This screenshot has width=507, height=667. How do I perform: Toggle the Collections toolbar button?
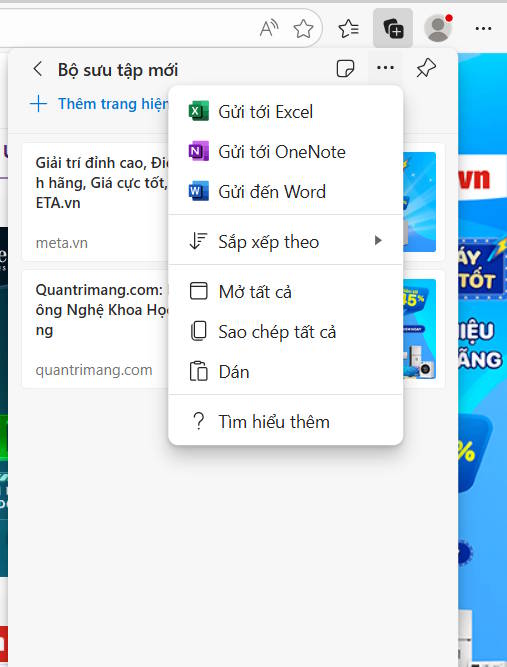click(x=393, y=28)
